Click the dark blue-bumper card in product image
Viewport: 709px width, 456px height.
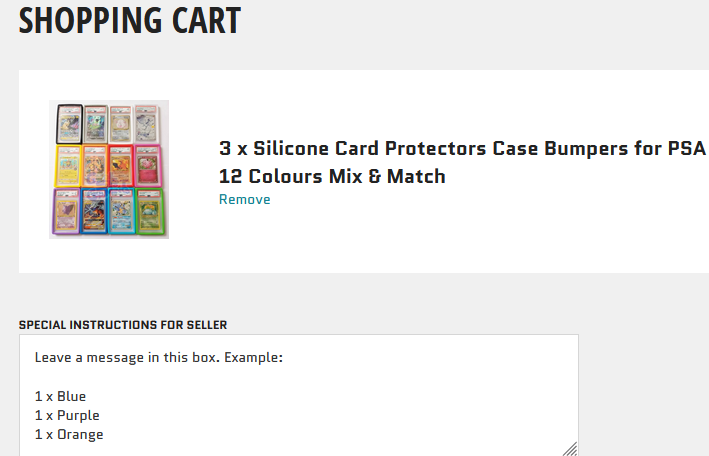point(95,211)
